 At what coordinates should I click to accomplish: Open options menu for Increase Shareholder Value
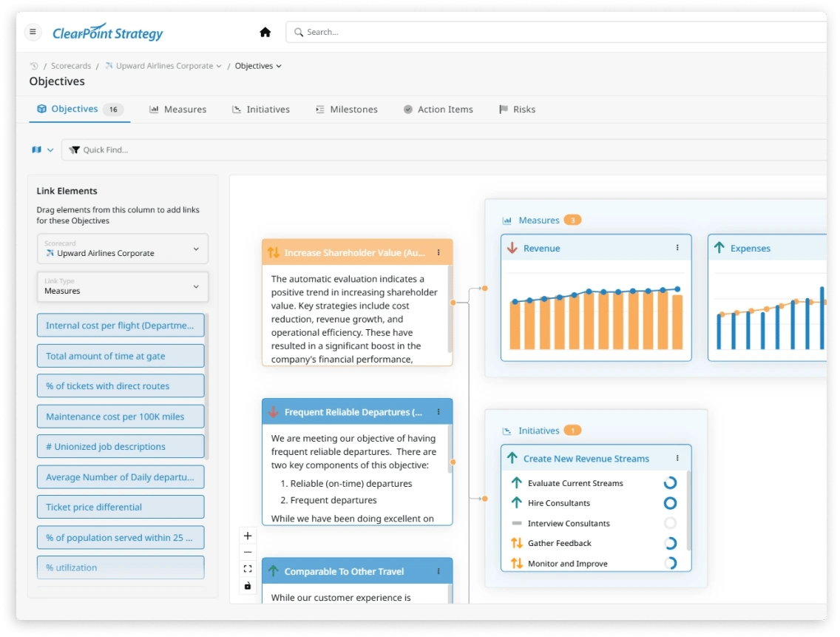tap(438, 252)
